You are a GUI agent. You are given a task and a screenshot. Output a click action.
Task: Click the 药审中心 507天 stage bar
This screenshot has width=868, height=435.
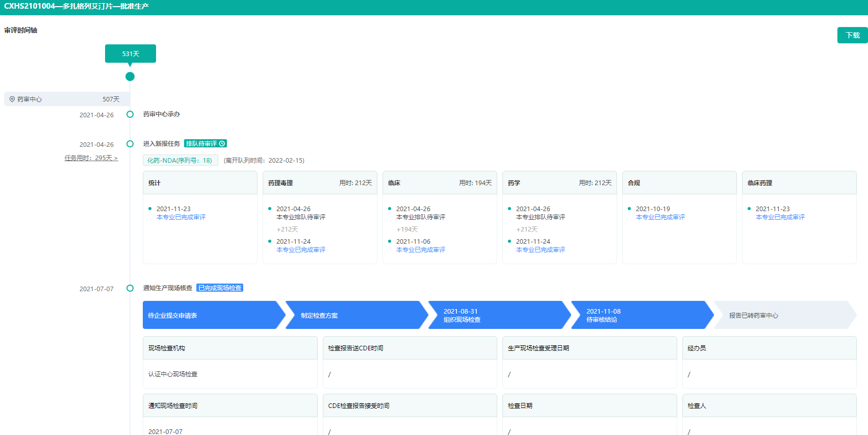click(x=66, y=99)
